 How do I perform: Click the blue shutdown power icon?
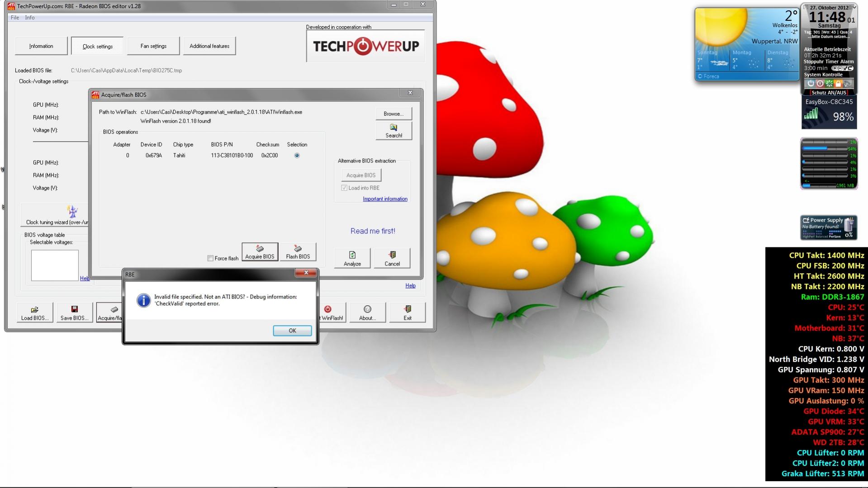click(811, 84)
